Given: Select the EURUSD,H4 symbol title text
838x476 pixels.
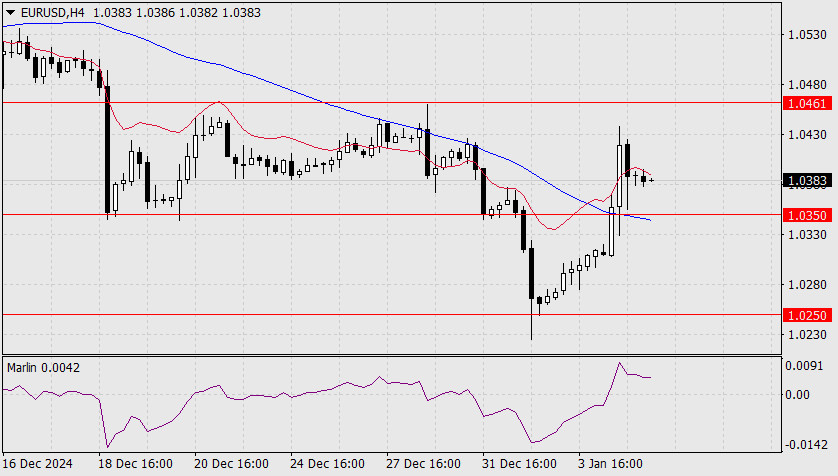Looking at the screenshot, I should coord(52,12).
